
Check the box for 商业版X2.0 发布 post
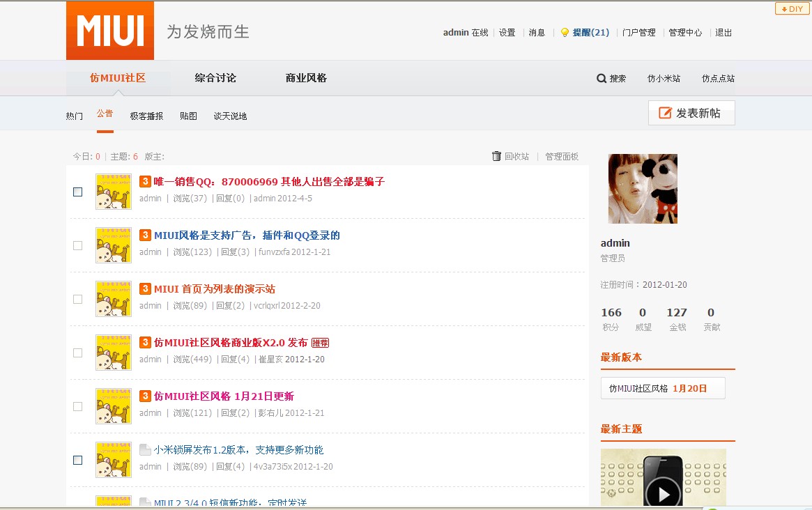[x=77, y=353]
